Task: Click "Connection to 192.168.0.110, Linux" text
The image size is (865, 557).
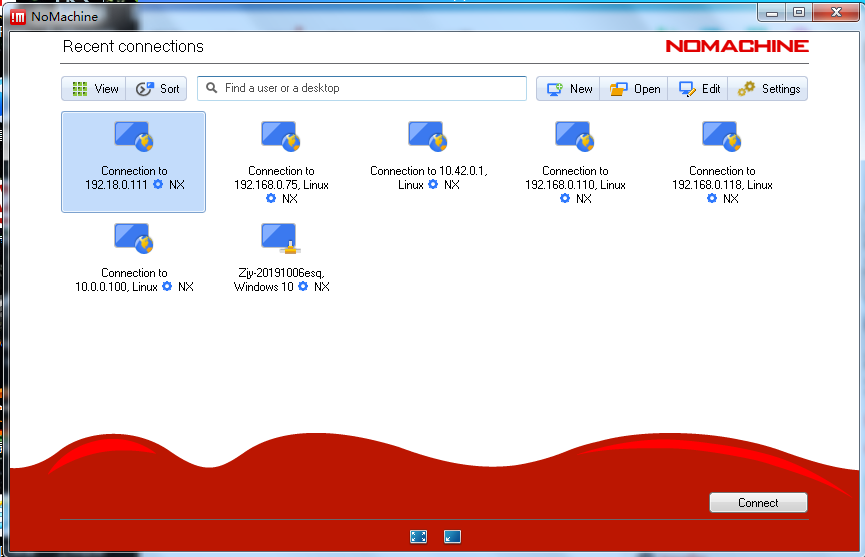Action: point(575,178)
